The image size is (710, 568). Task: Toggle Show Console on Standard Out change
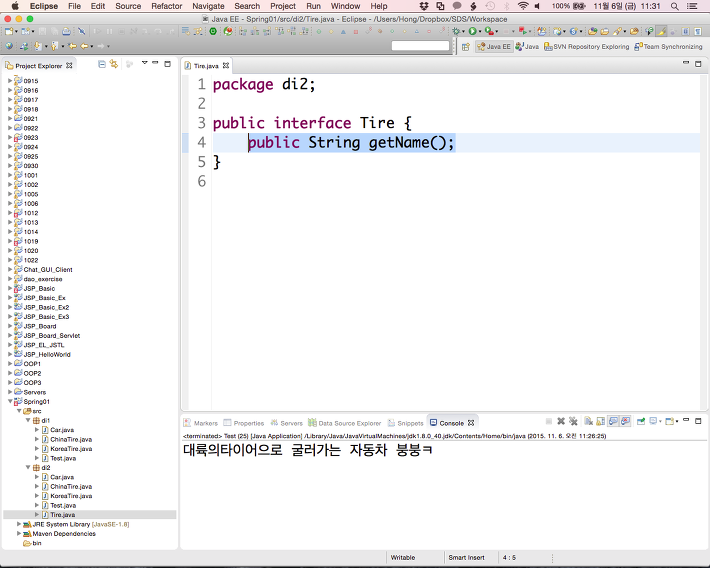pyautogui.click(x=614, y=421)
